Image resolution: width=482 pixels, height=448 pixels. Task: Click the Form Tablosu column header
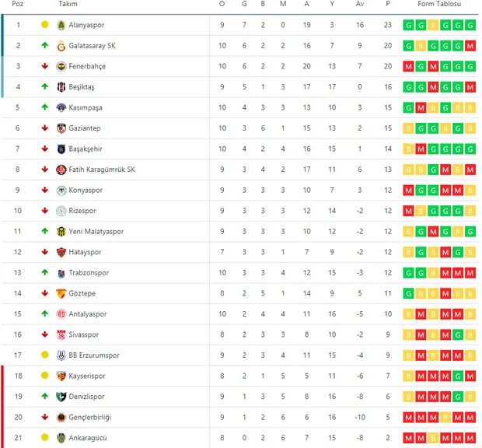coord(439,5)
